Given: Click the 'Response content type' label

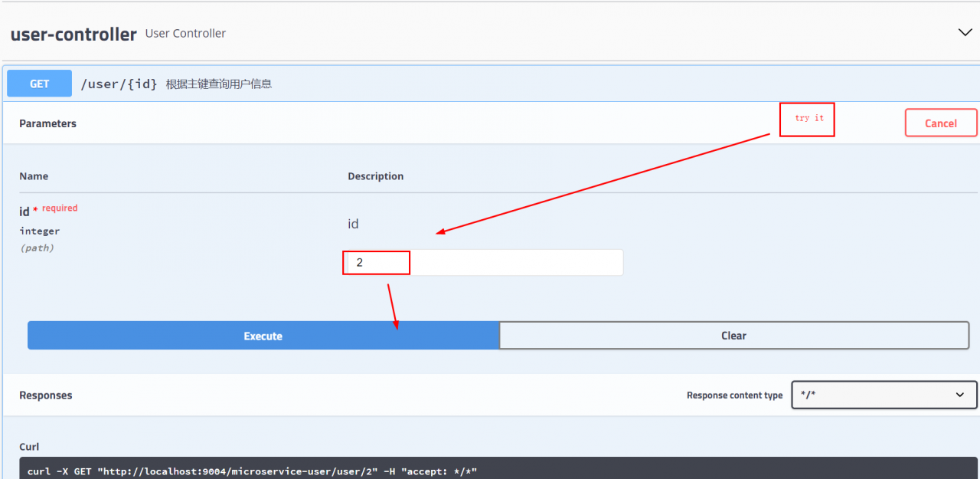Looking at the screenshot, I should (x=735, y=395).
